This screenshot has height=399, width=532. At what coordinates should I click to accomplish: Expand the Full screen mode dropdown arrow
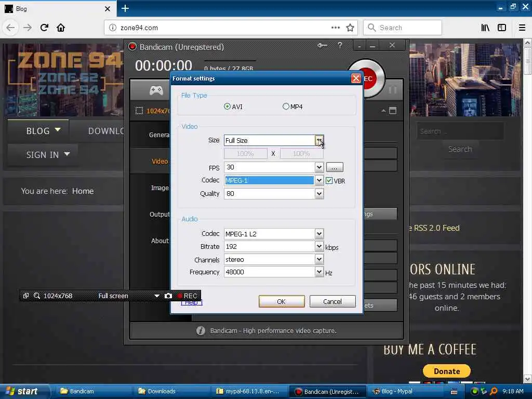pos(156,296)
